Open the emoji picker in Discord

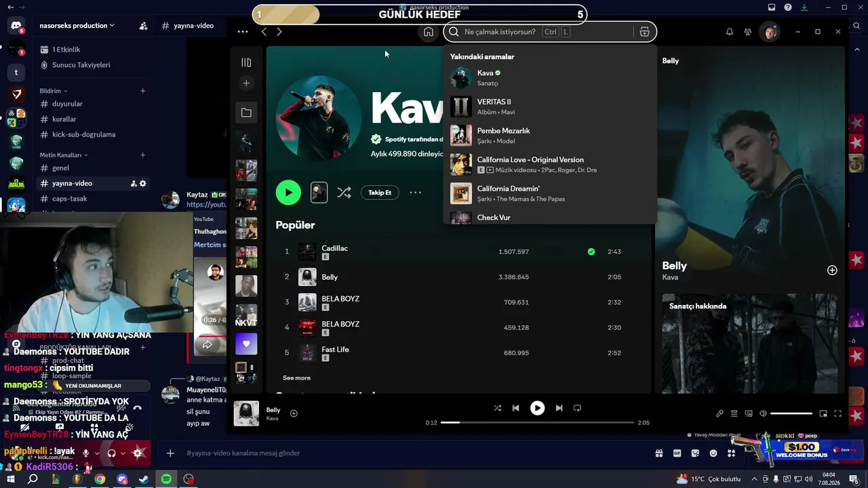coord(713,453)
